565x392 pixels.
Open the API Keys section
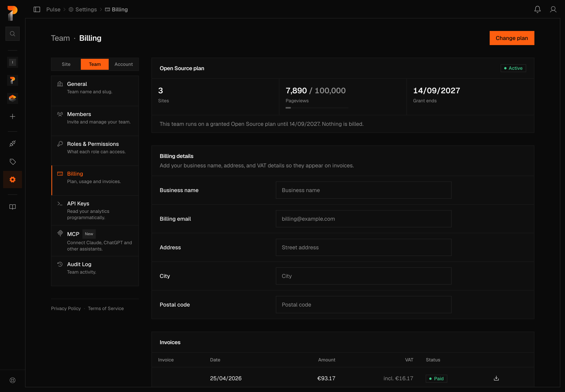(x=95, y=211)
